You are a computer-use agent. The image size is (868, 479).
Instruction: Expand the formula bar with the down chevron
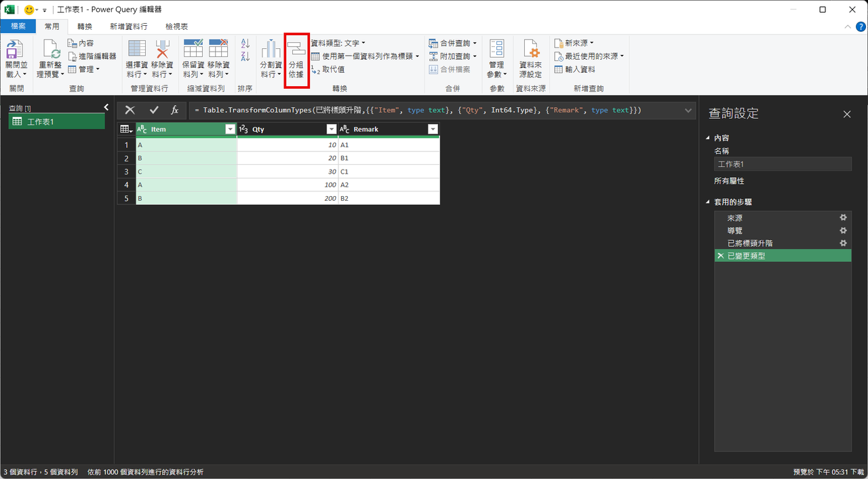click(x=688, y=110)
